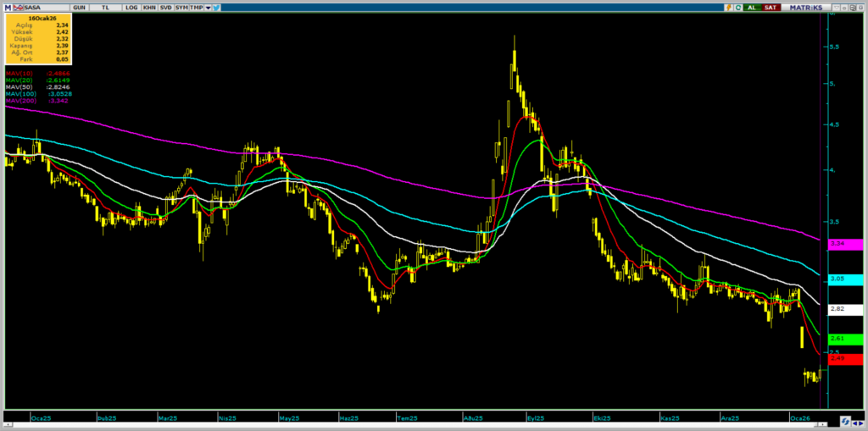Click the Twitter bird icon

(216, 7)
